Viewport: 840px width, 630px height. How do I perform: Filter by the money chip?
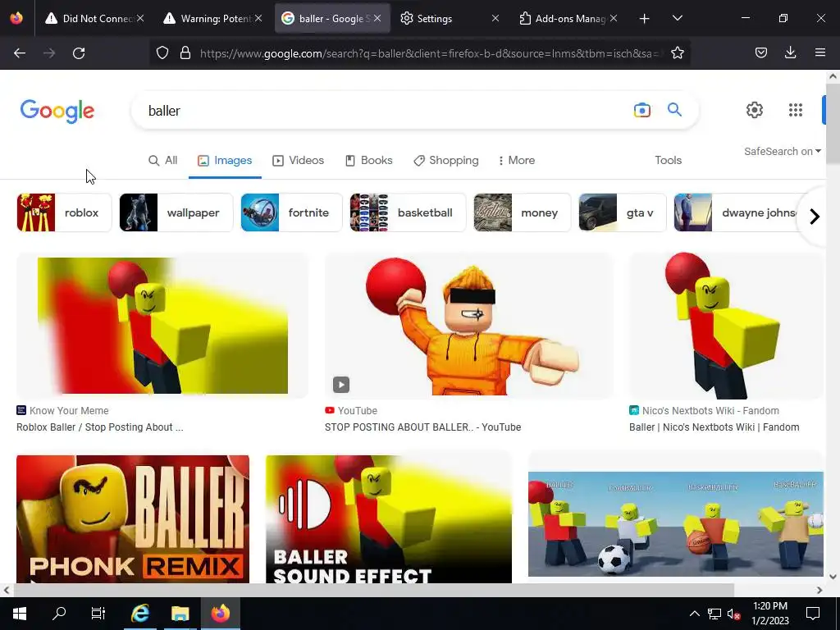click(523, 212)
